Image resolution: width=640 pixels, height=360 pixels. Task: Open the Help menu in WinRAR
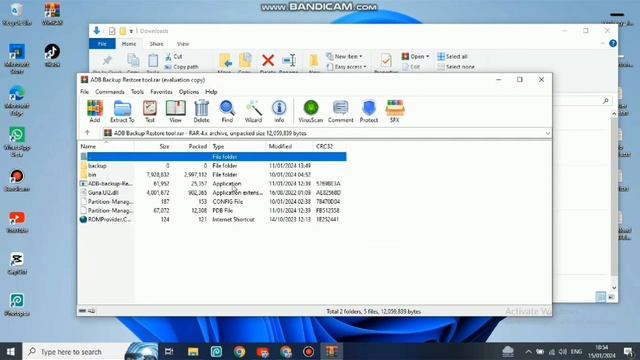pyautogui.click(x=211, y=92)
